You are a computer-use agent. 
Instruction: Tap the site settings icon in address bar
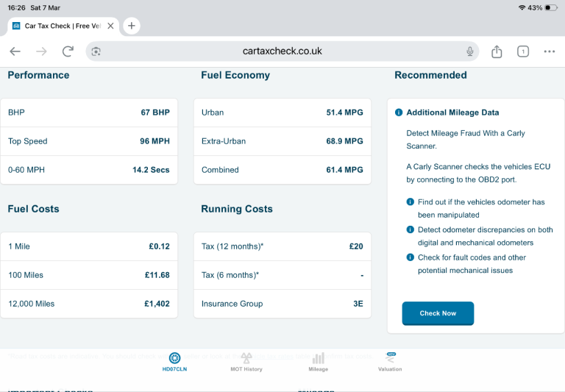96,51
